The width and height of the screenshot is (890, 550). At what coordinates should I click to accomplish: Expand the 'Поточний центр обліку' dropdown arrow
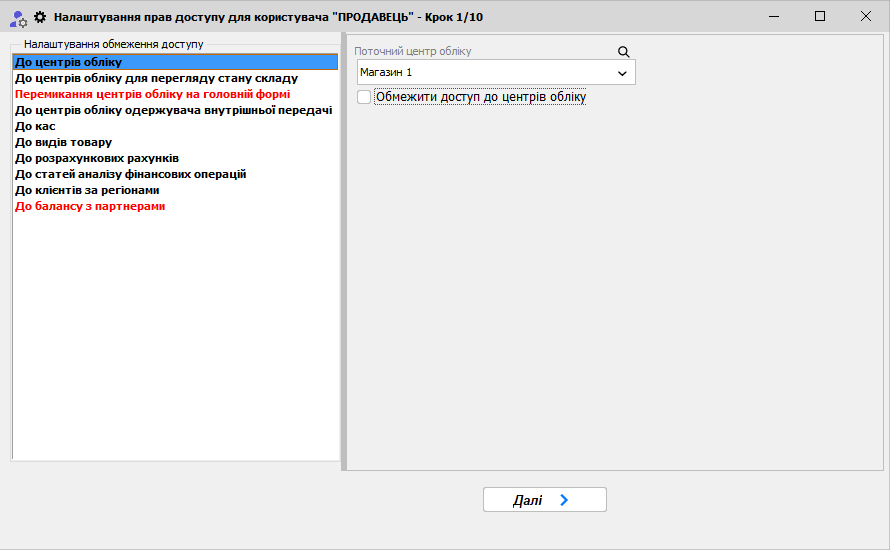[622, 73]
